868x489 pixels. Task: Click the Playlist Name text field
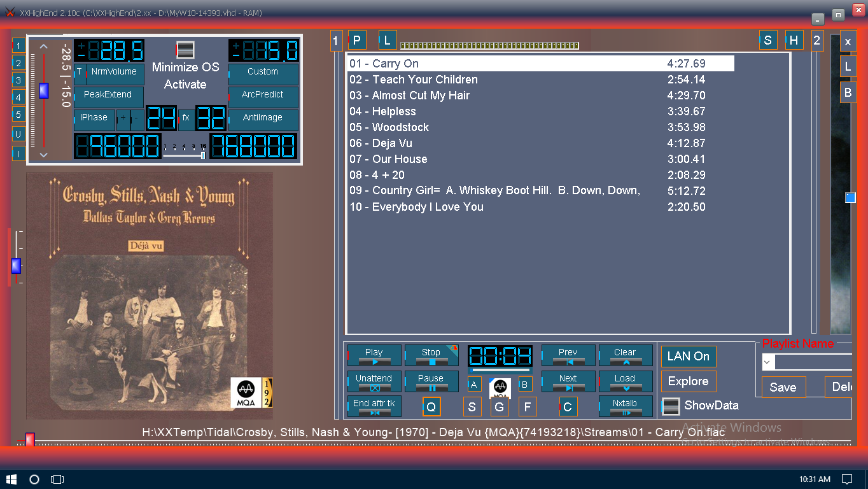pyautogui.click(x=813, y=362)
